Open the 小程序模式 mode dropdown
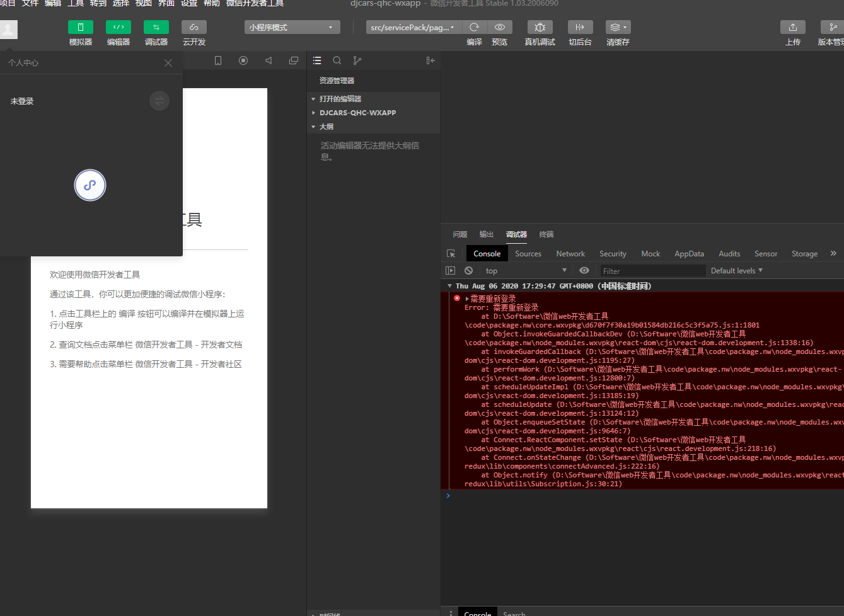Viewport: 844px width, 616px height. [x=292, y=27]
